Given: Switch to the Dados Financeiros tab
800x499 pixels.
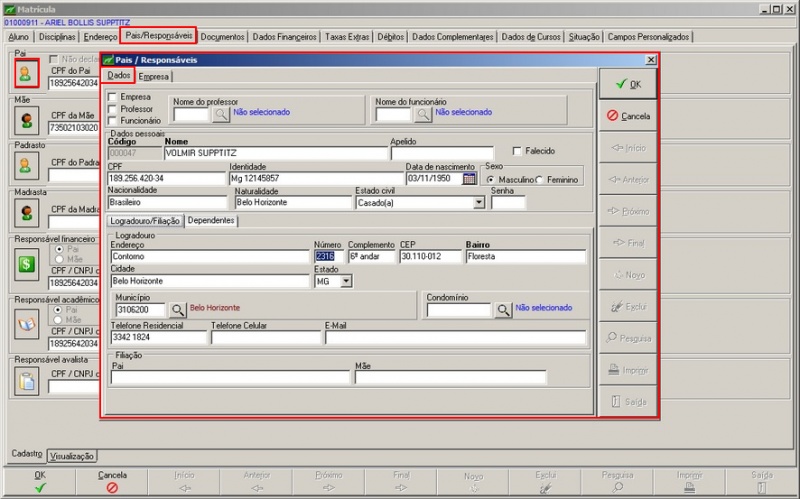Looking at the screenshot, I should (x=284, y=37).
